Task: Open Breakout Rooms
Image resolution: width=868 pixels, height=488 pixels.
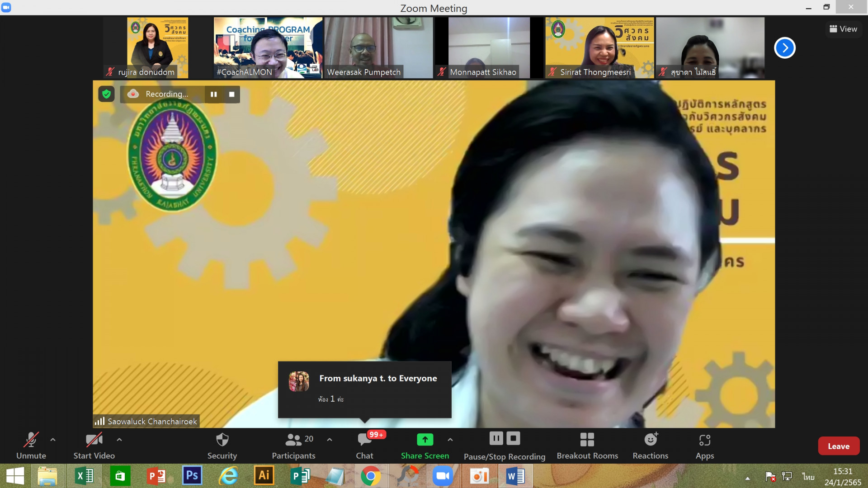Action: pyautogui.click(x=587, y=446)
